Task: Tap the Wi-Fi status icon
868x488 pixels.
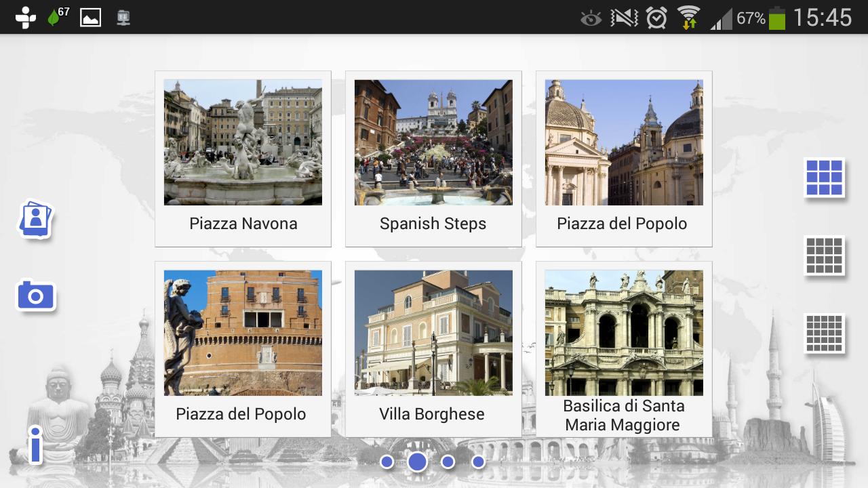Action: pyautogui.click(x=689, y=18)
